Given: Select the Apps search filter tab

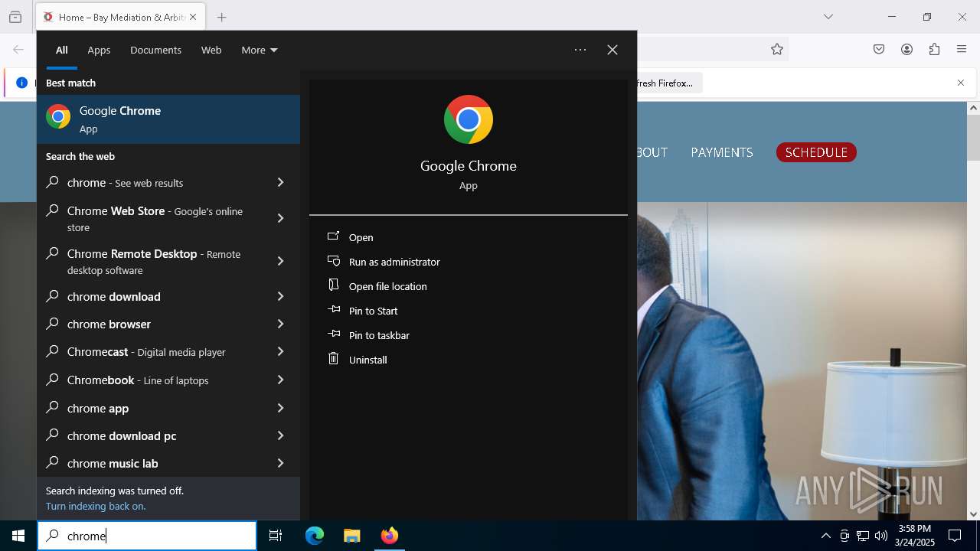Looking at the screenshot, I should tap(99, 50).
